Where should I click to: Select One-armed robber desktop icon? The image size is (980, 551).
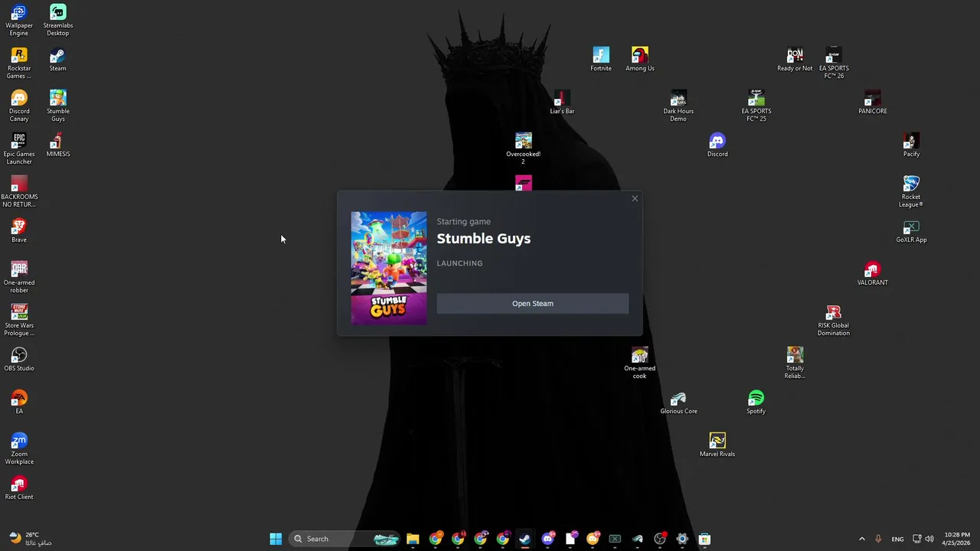tap(19, 278)
